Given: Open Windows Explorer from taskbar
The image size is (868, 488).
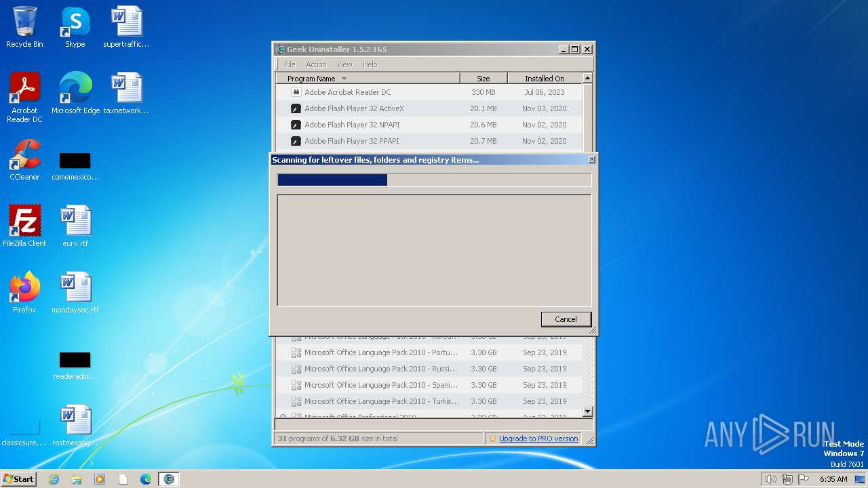Looking at the screenshot, I should [77, 479].
